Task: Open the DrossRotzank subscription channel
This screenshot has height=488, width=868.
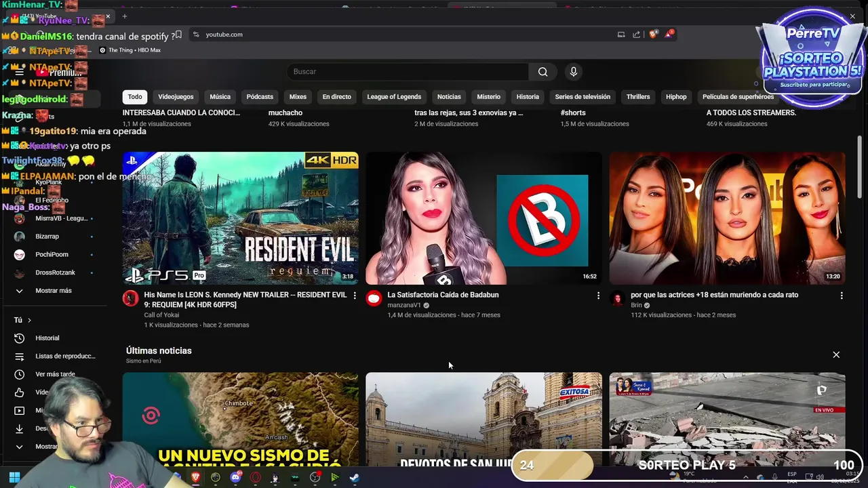Action: (x=56, y=272)
